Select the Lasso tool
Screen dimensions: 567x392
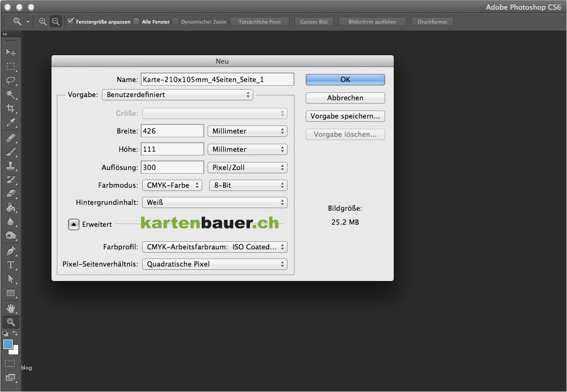(x=11, y=80)
